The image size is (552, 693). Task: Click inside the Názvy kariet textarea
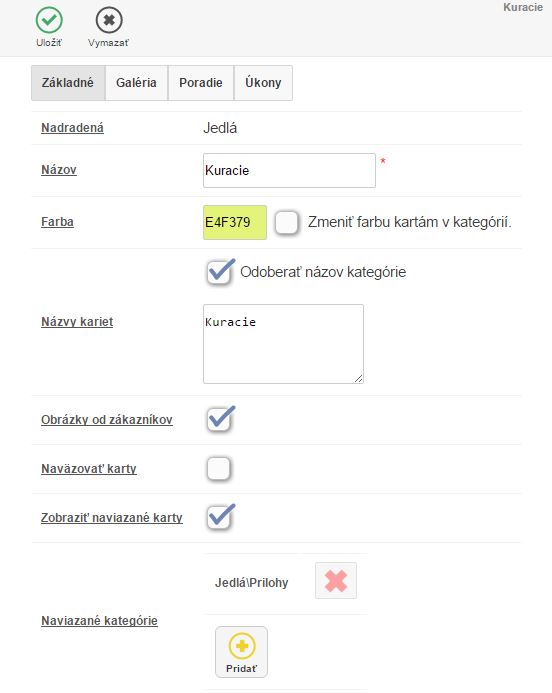[283, 344]
